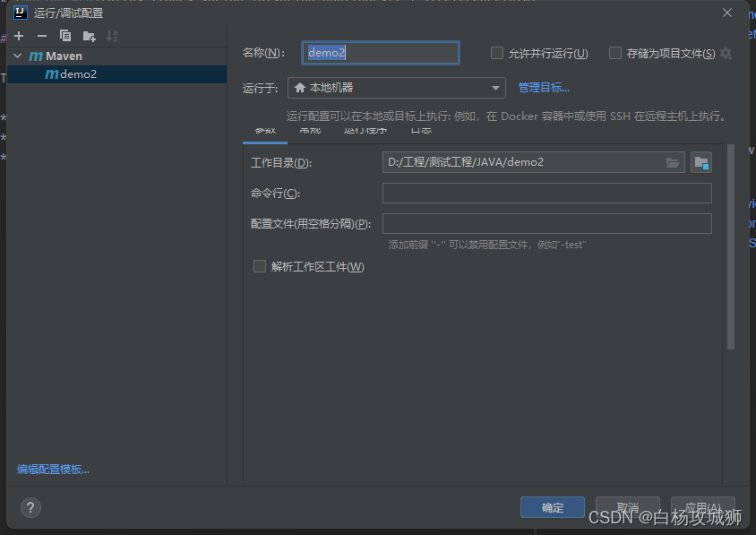Click the blue folder icon beside working directory
This screenshot has height=535, width=756.
pyautogui.click(x=701, y=162)
